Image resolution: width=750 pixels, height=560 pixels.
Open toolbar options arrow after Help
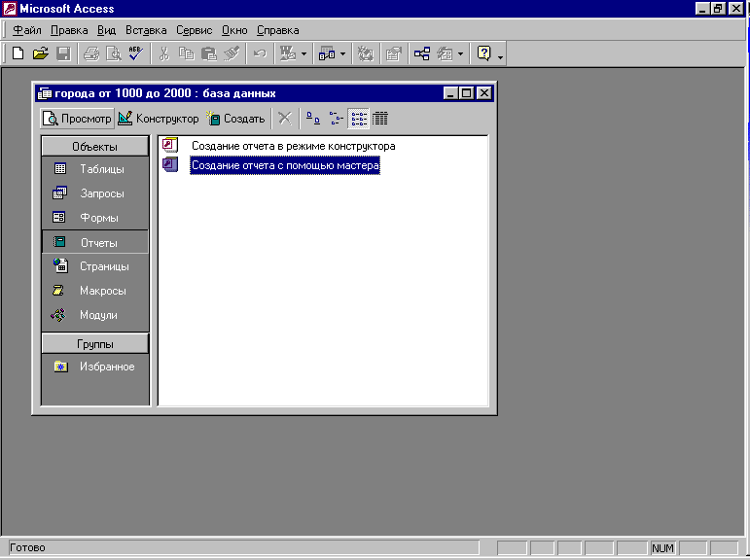click(x=500, y=56)
